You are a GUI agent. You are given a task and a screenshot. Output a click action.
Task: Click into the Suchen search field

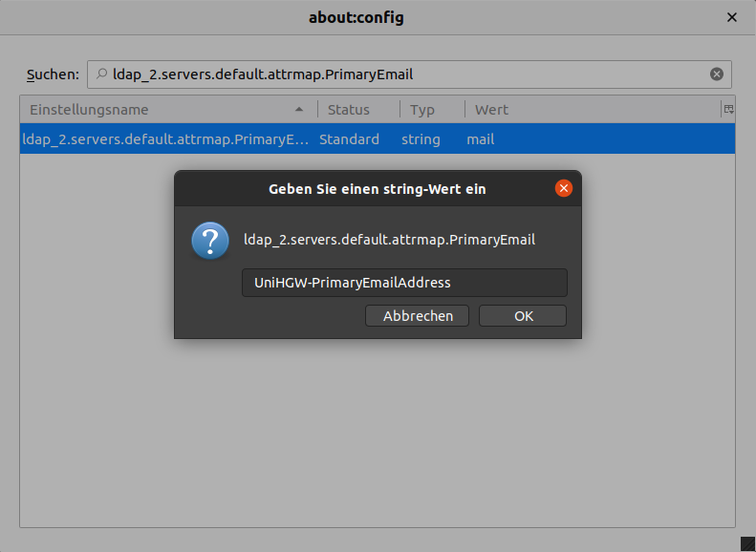(401, 74)
